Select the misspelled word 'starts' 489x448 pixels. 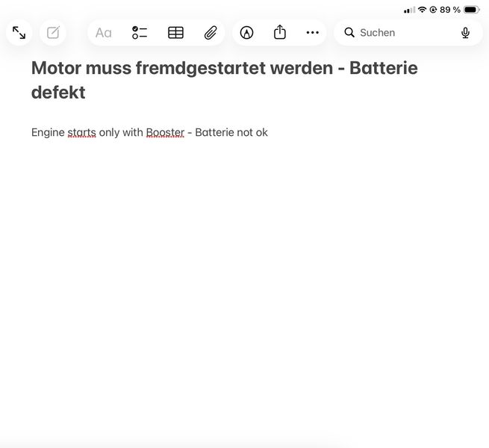(81, 133)
